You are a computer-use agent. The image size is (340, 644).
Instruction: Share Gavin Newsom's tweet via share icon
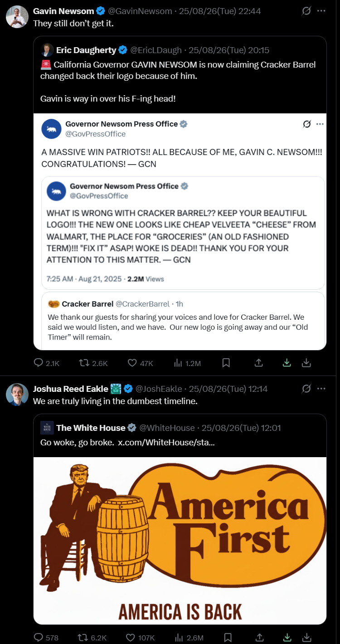(x=259, y=363)
